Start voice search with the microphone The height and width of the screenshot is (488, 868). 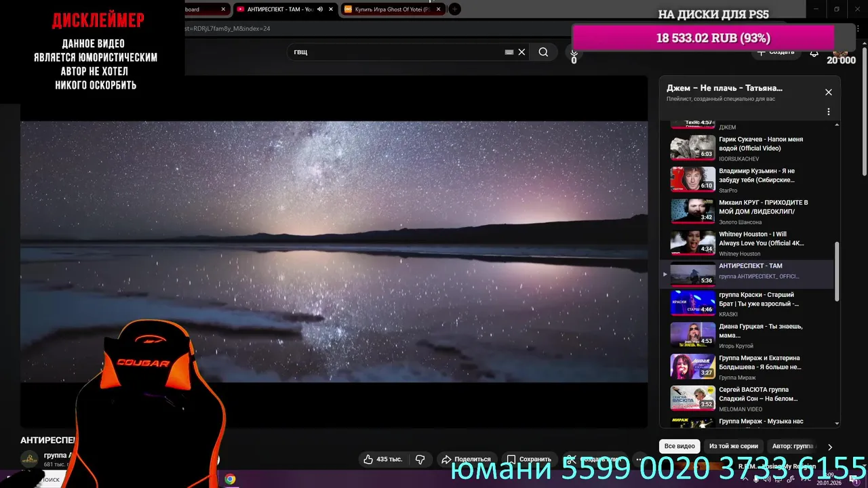coord(574,52)
